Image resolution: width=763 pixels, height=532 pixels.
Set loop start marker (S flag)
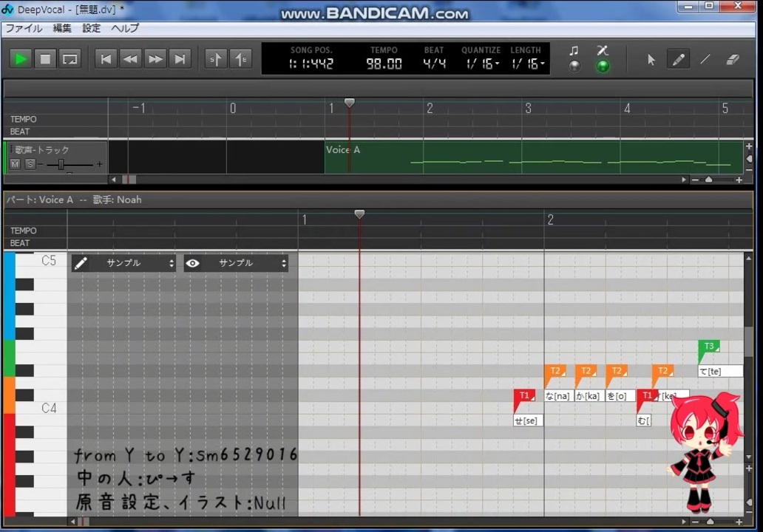216,59
